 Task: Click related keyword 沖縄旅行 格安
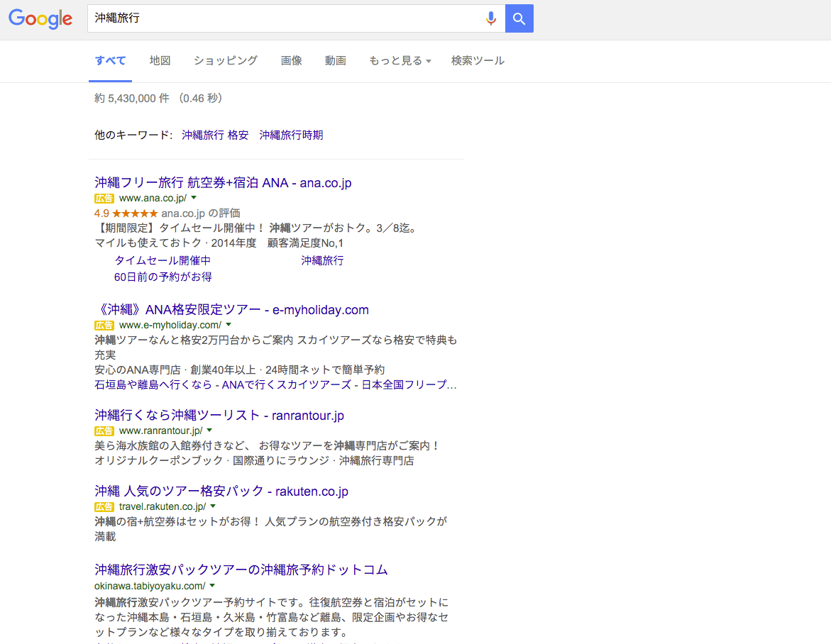215,135
